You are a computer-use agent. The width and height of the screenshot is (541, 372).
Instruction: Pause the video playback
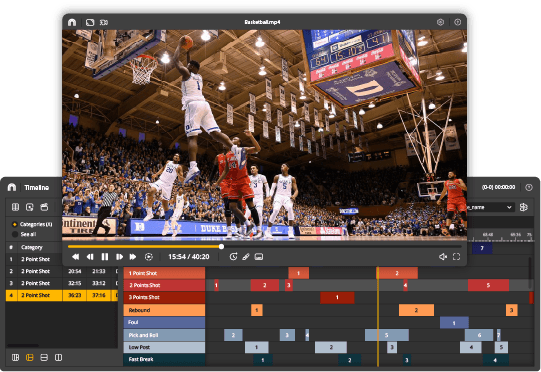pos(105,257)
